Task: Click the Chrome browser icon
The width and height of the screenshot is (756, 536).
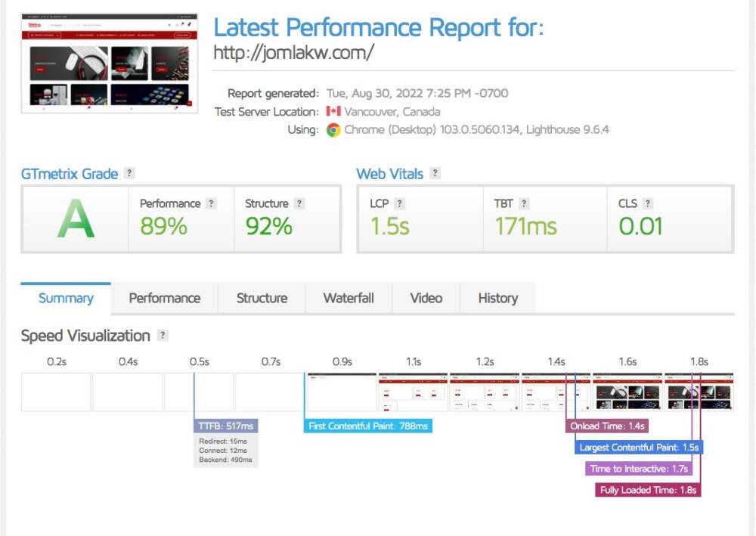Action: [x=333, y=129]
